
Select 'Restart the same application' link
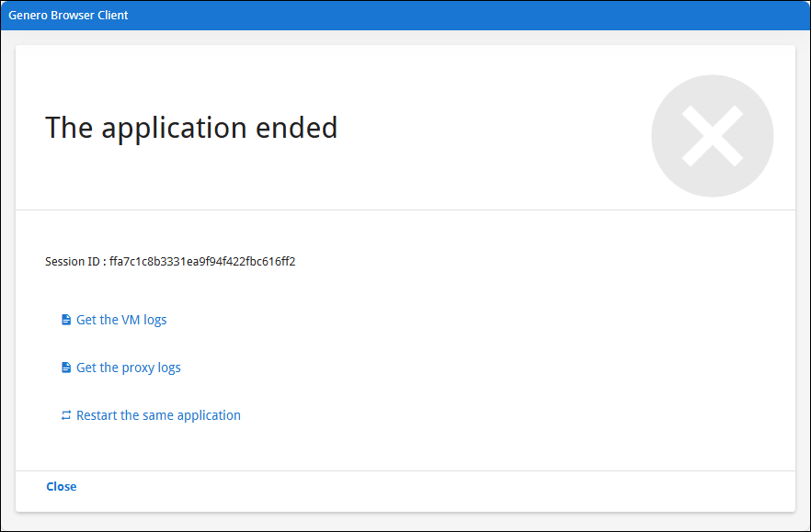[x=158, y=415]
